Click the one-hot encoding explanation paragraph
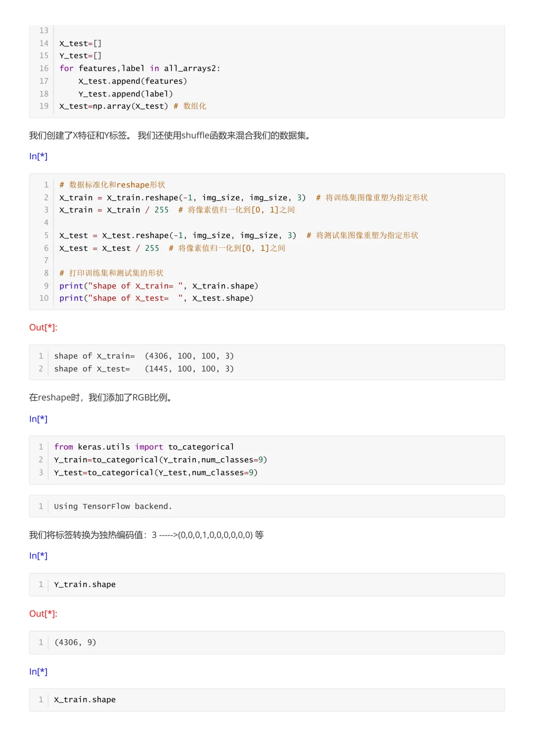 tap(146, 535)
